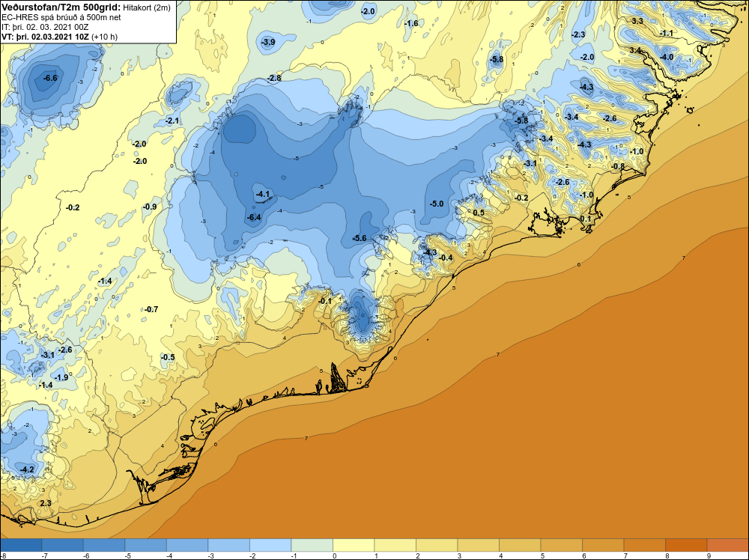Click the -0.8 temperature value

(618, 166)
